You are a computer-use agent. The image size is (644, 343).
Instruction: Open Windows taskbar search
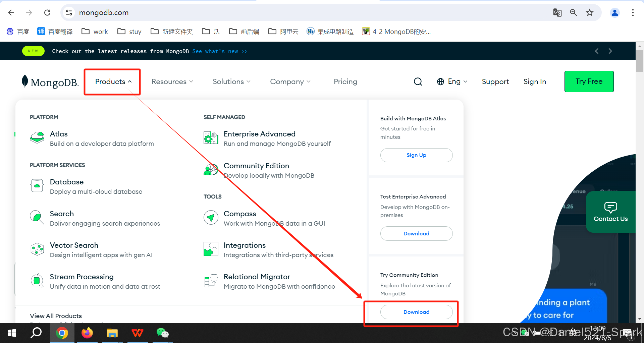pyautogui.click(x=36, y=333)
